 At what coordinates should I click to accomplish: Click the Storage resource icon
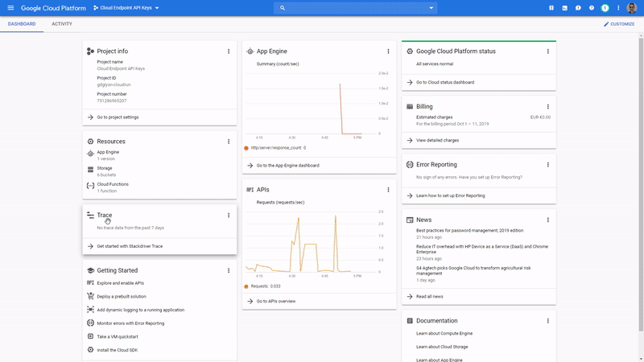90,170
